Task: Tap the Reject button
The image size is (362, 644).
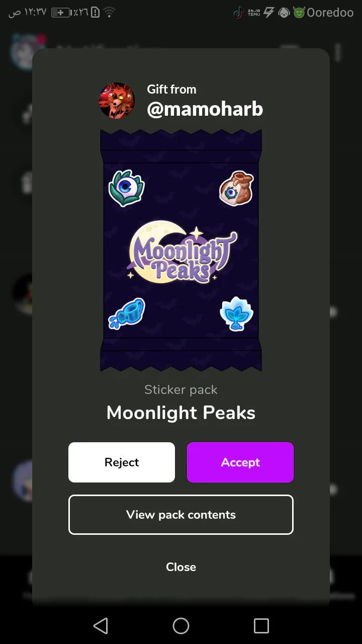Action: tap(122, 462)
